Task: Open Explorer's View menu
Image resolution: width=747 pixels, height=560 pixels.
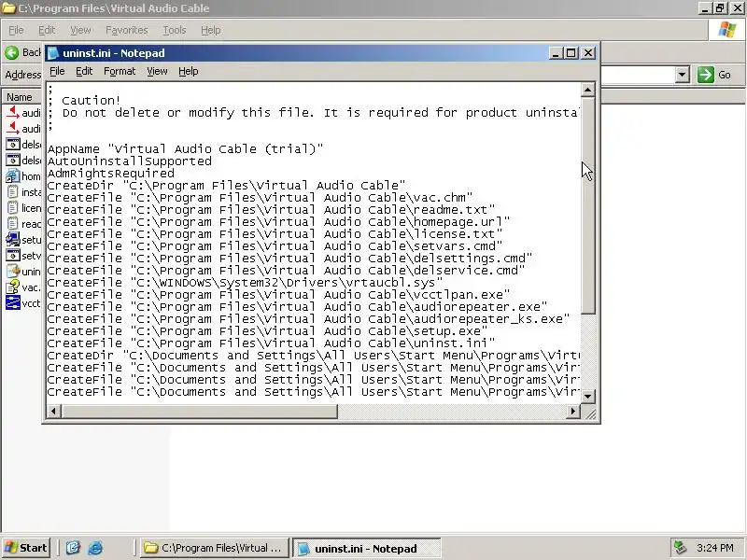Action: pyautogui.click(x=80, y=30)
